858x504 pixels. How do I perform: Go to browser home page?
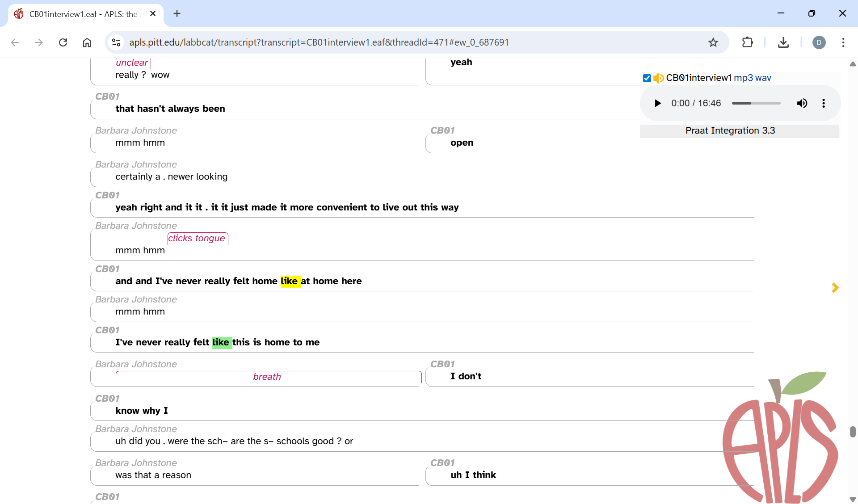pyautogui.click(x=87, y=42)
